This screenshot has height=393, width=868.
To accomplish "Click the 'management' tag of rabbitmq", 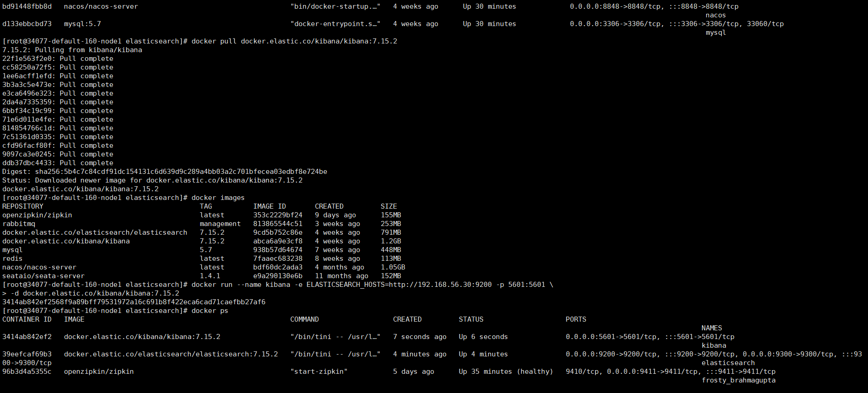I will [x=220, y=224].
